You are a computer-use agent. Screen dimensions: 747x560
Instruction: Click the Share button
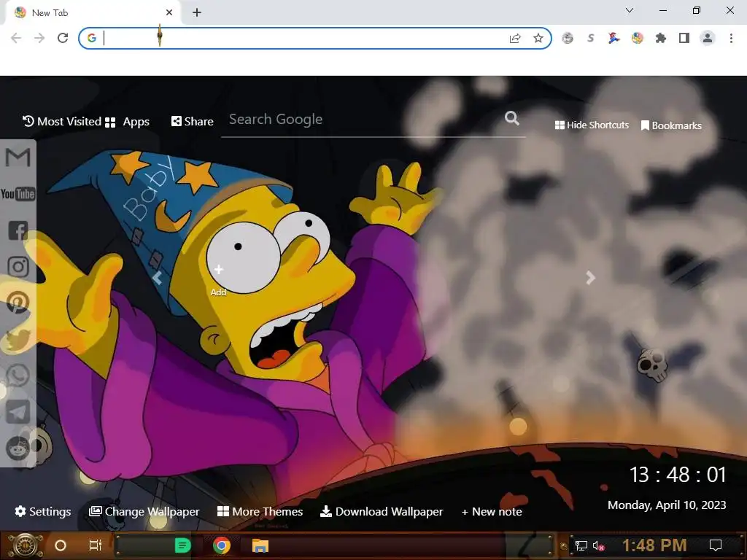[193, 122]
